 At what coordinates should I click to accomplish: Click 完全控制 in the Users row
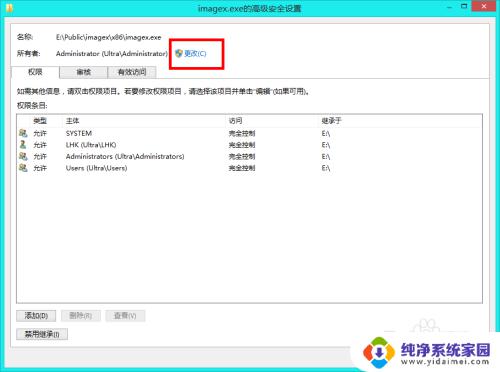(242, 168)
